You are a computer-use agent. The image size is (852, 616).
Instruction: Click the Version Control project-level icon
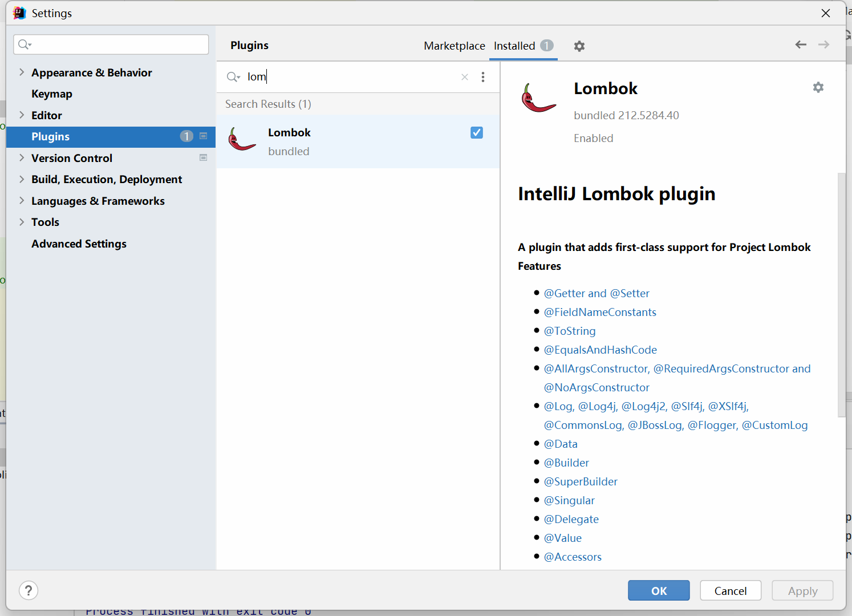point(204,157)
